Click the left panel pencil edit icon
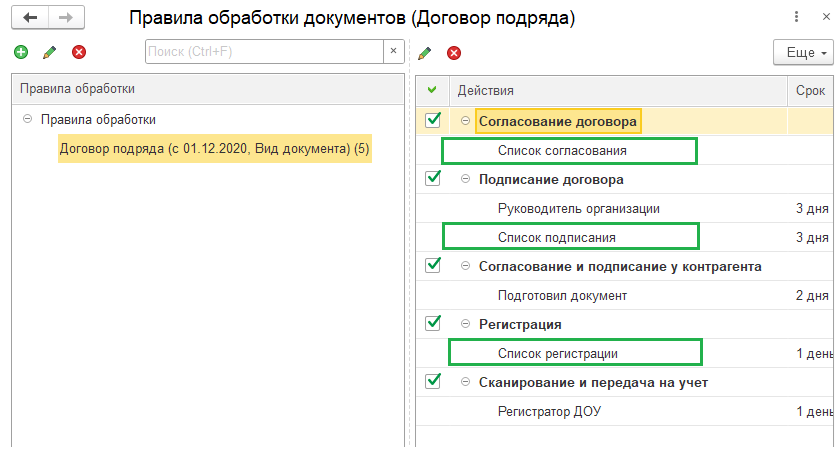The width and height of the screenshot is (838, 452). tap(50, 52)
